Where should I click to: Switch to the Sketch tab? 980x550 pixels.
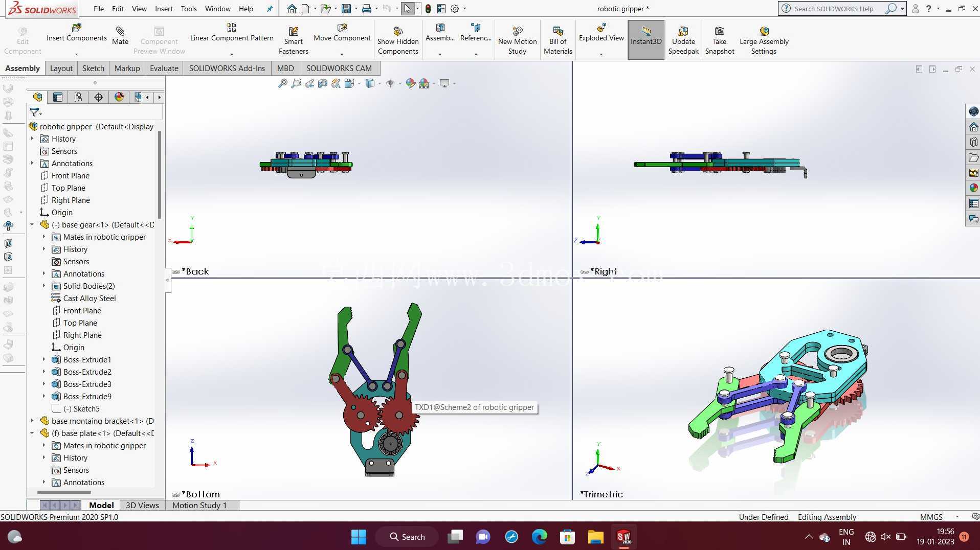(93, 68)
